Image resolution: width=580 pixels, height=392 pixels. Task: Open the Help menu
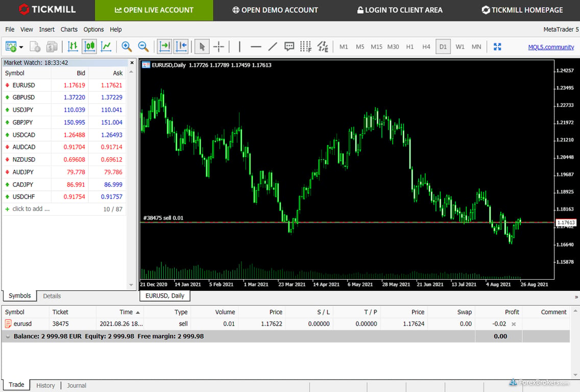(x=116, y=29)
